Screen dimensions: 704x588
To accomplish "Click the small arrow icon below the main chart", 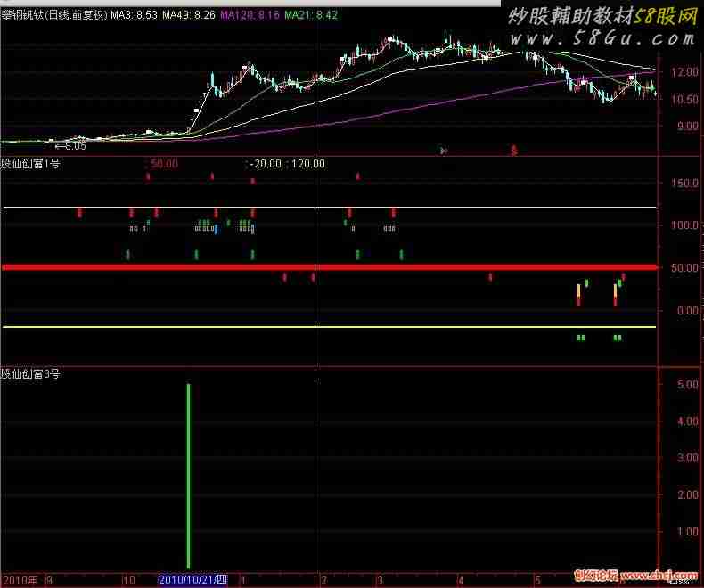I will coord(444,151).
